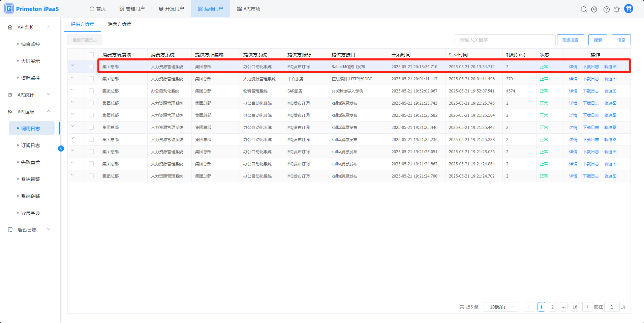
Task: Open the notifications bell icon
Action: (617, 9)
